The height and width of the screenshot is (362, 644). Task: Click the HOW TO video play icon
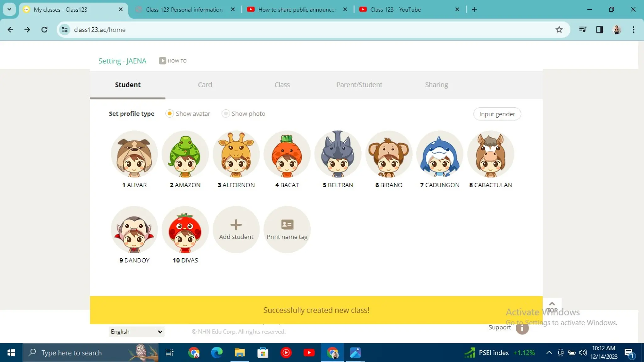tap(162, 61)
